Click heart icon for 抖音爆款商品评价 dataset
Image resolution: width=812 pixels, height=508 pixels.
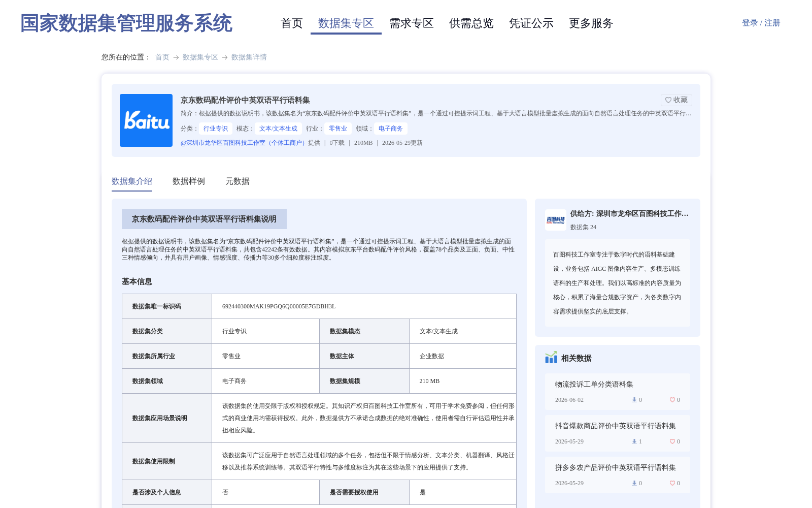click(x=672, y=441)
